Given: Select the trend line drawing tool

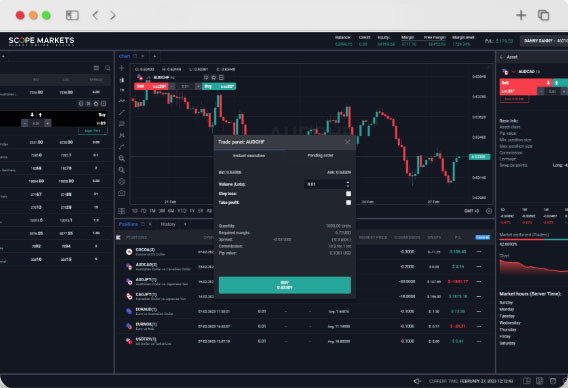Looking at the screenshot, I should pyautogui.click(x=122, y=113).
